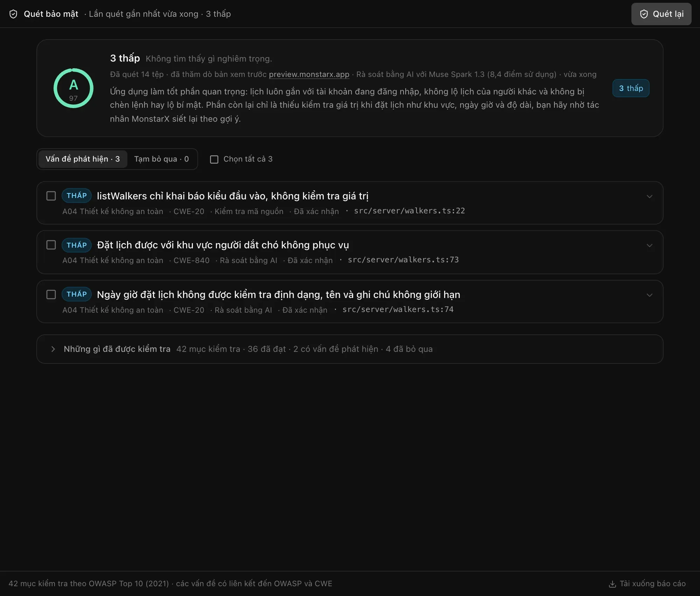Click the grade A 97 score ring
Viewport: 700px width, 596px height.
click(73, 88)
